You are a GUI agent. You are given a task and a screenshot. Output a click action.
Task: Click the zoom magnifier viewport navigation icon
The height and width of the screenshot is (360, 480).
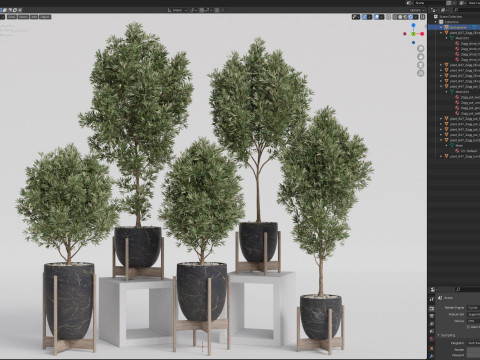click(x=421, y=49)
